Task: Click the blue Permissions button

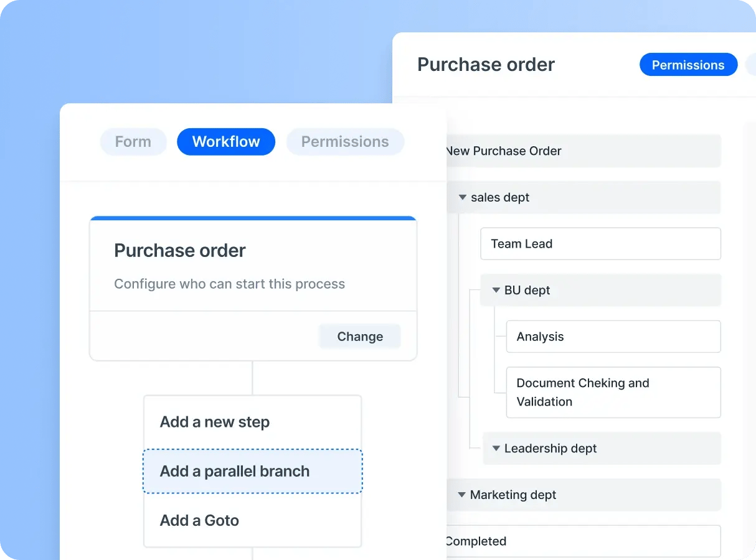Action: click(x=687, y=64)
